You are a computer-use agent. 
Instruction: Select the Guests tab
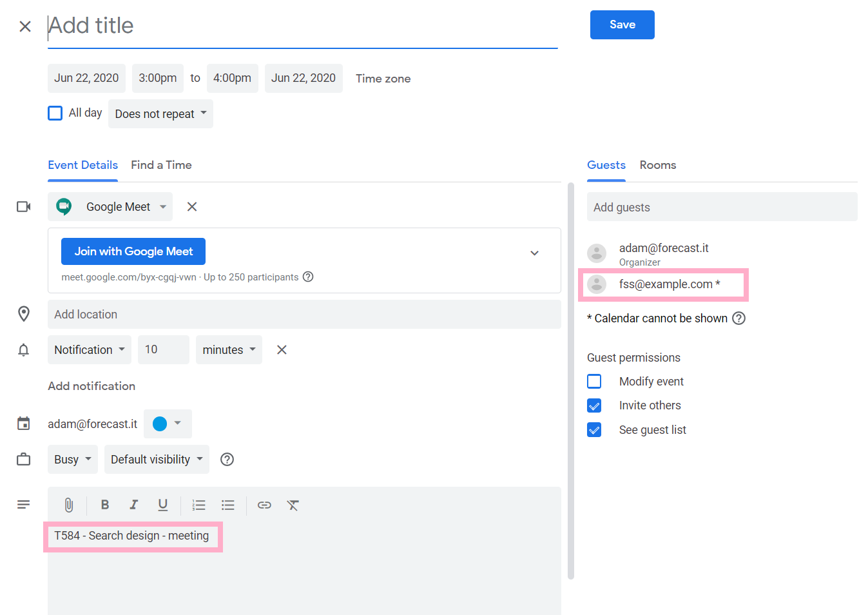[606, 165]
